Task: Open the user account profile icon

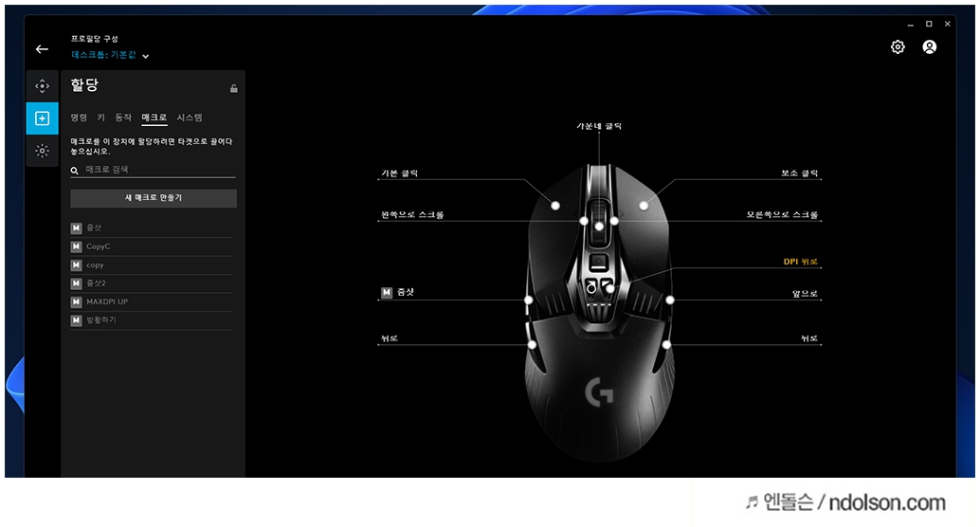Action: coord(930,46)
